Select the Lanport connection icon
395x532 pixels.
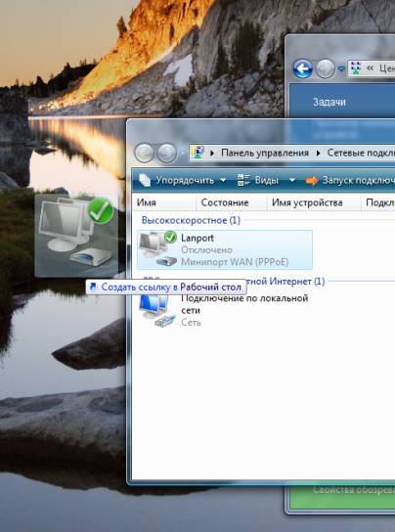[x=158, y=248]
